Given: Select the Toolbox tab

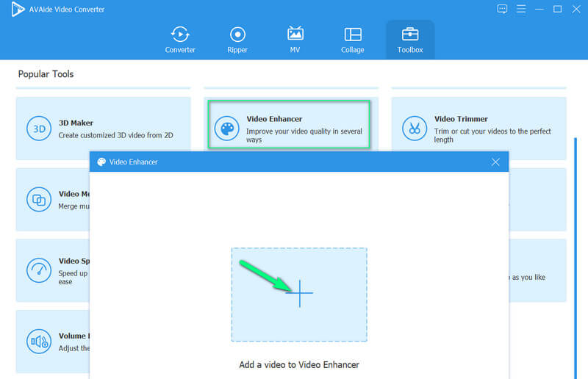Looking at the screenshot, I should click(x=410, y=40).
